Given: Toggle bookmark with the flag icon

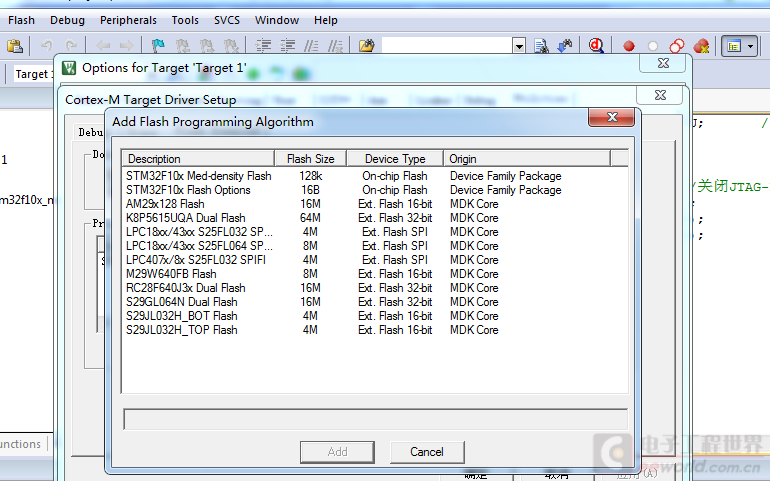Looking at the screenshot, I should click(158, 46).
